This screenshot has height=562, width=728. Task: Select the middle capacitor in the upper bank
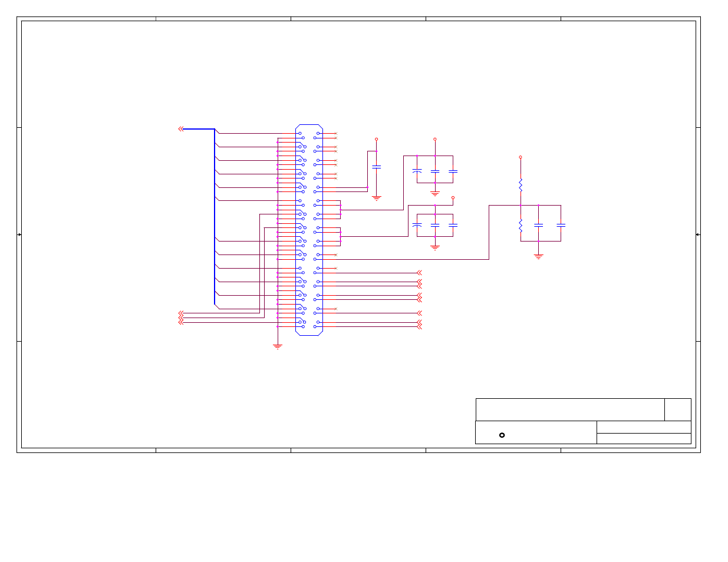435,171
